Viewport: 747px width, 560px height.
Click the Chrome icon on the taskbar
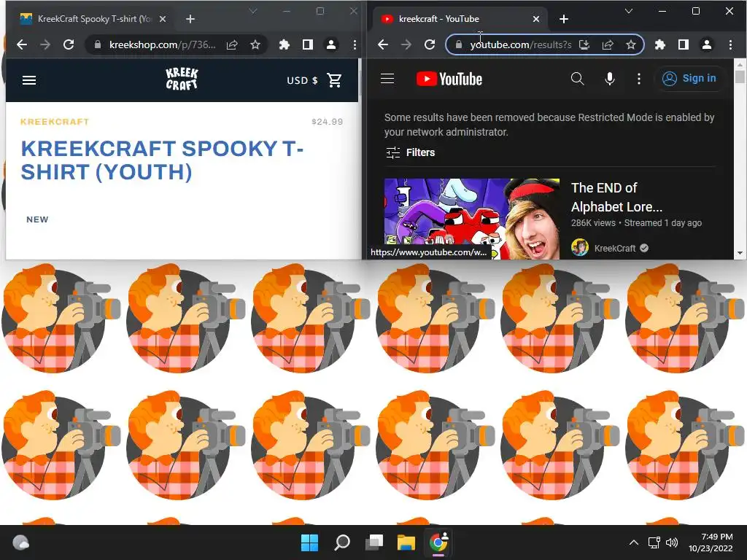(x=438, y=542)
